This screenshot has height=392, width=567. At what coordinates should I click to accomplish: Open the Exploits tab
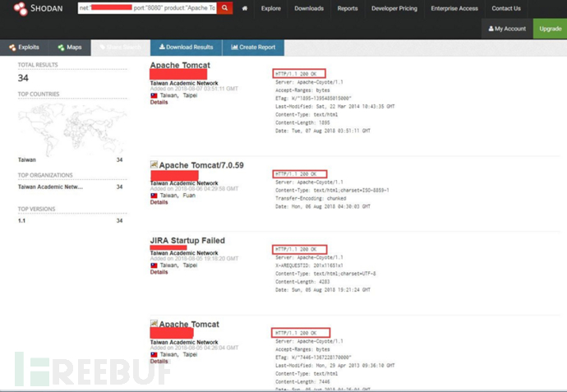(24, 48)
